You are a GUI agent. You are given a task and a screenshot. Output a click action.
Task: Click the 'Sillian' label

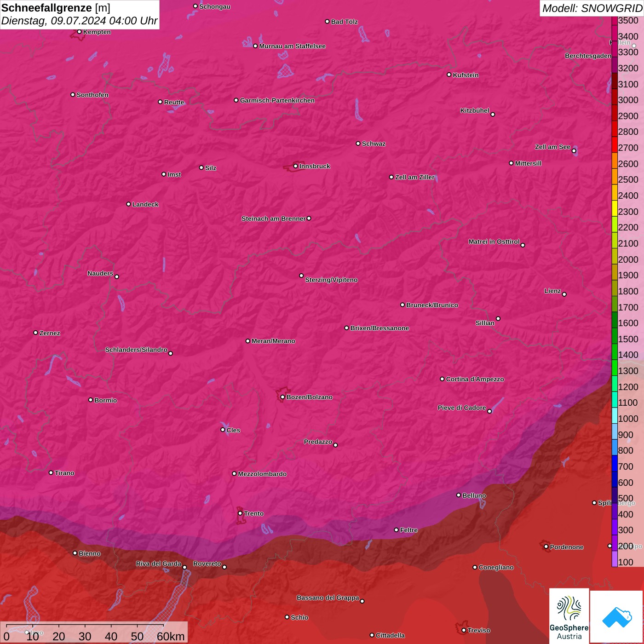click(485, 323)
